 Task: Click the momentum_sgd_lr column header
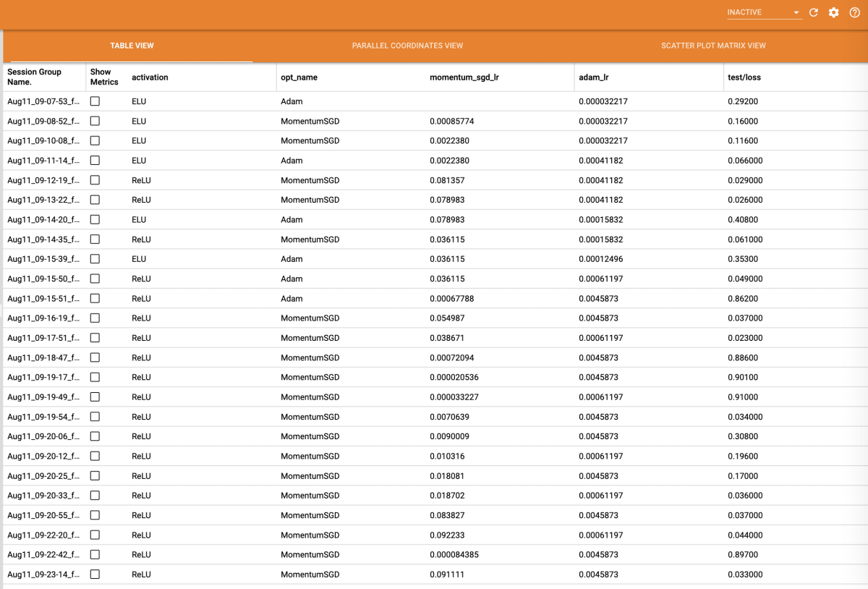(x=464, y=77)
